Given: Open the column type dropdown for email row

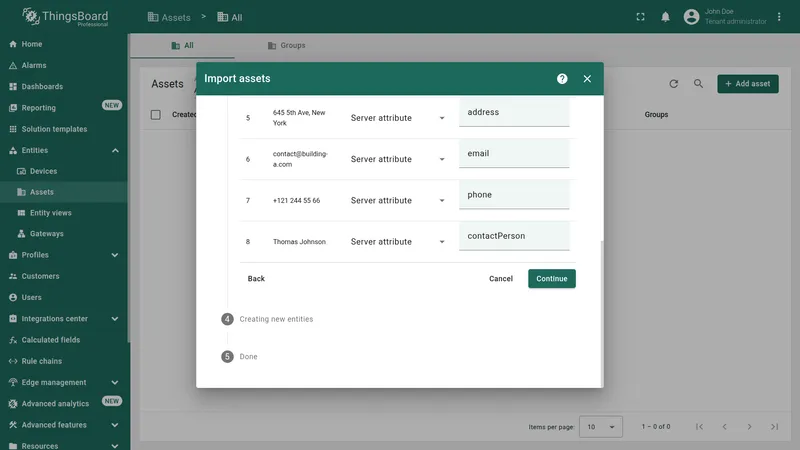Looking at the screenshot, I should [x=397, y=159].
